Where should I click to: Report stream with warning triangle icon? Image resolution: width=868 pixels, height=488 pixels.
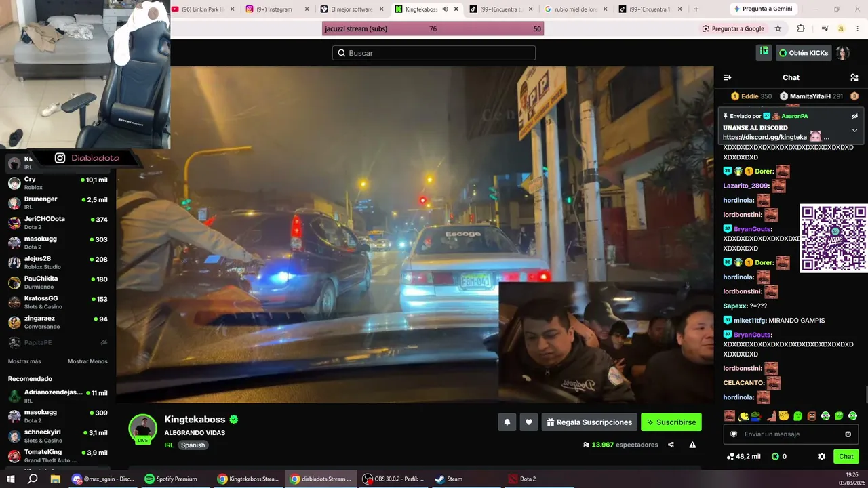[692, 445]
